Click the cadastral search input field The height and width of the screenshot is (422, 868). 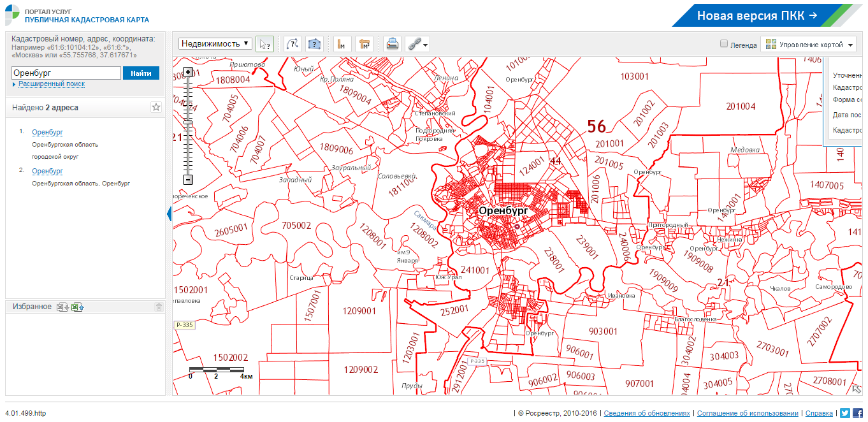pos(66,73)
